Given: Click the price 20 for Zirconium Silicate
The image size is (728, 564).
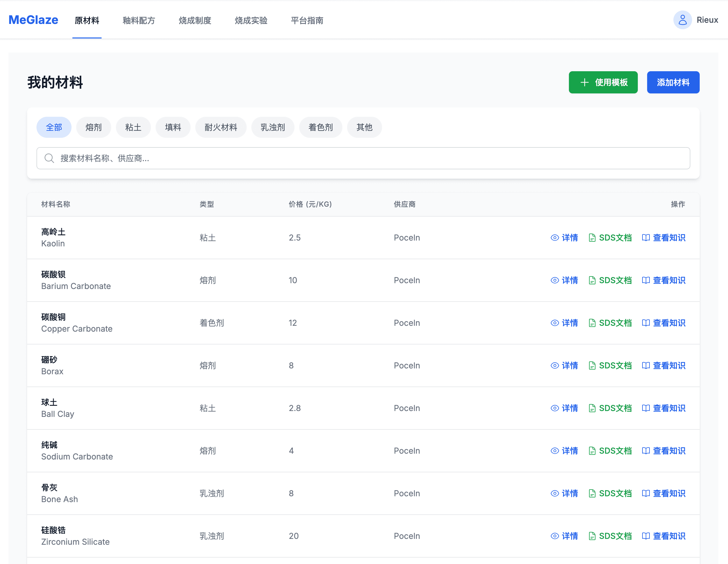Looking at the screenshot, I should pos(294,536).
